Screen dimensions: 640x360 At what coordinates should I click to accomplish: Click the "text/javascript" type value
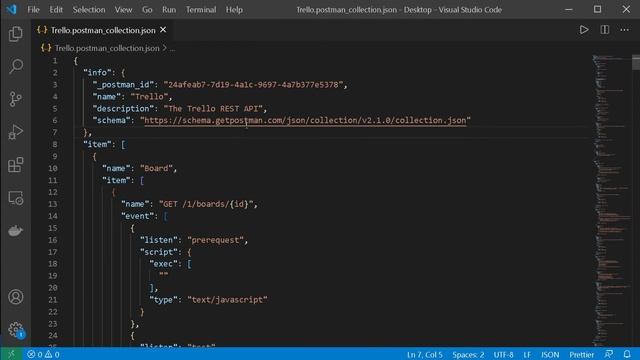click(x=227, y=300)
